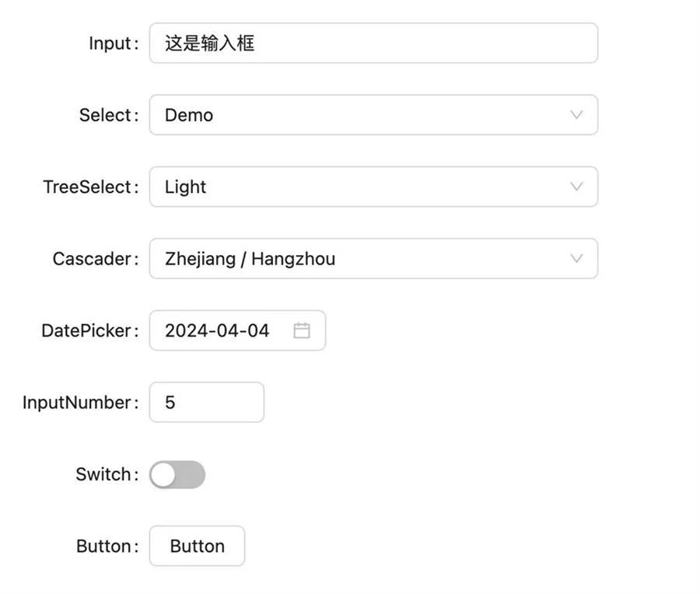Image resolution: width=700 pixels, height=594 pixels.
Task: Open the Cascader showing Zhejiang / Hangzhou
Action: [x=358, y=258]
